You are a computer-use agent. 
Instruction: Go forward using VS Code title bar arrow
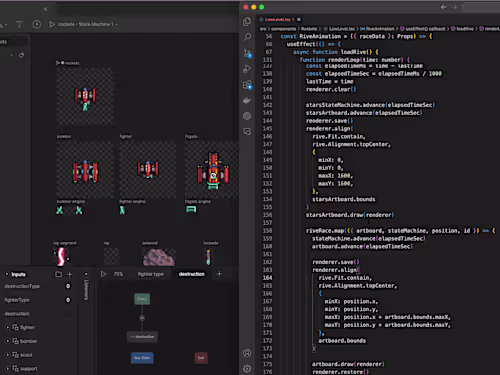(x=455, y=7)
